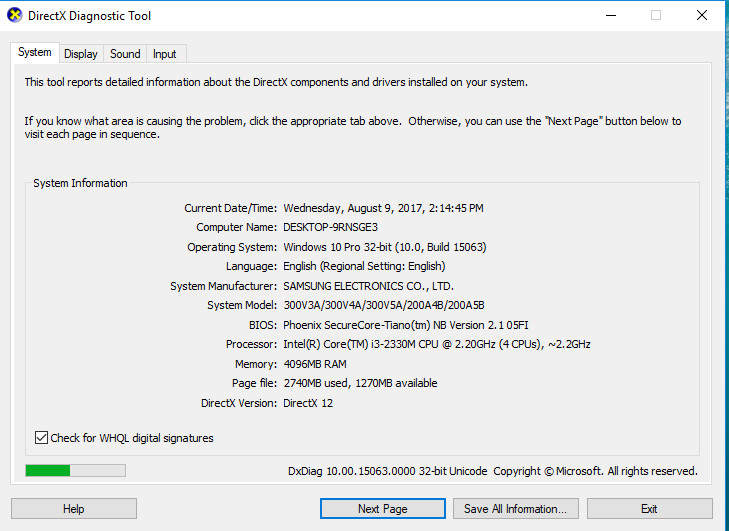729x531 pixels.
Task: Click the DxDiag version copyright text
Action: tap(493, 471)
